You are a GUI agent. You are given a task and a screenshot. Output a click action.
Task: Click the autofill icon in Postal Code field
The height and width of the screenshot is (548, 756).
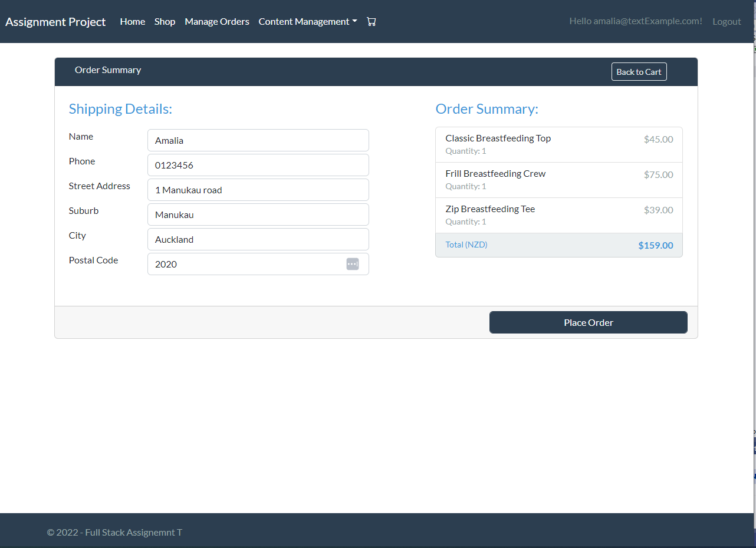[x=353, y=264]
